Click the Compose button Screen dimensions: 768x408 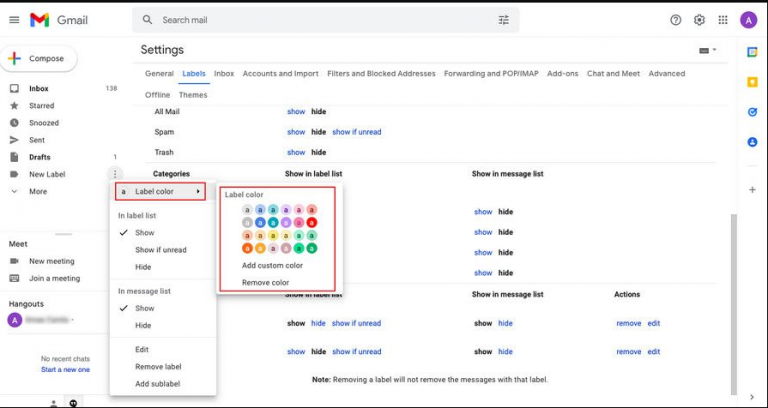pyautogui.click(x=36, y=59)
